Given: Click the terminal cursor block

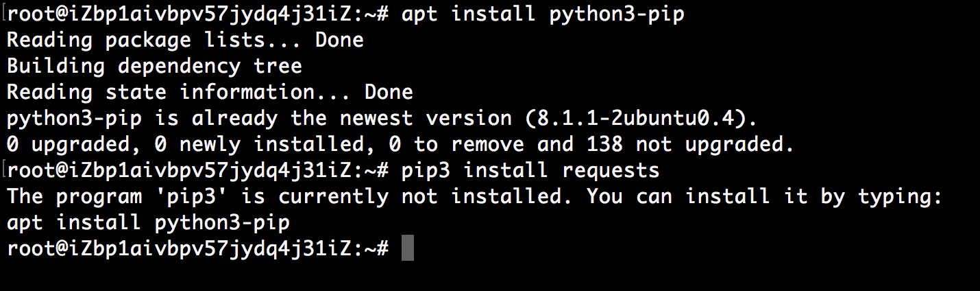Looking at the screenshot, I should click(408, 248).
